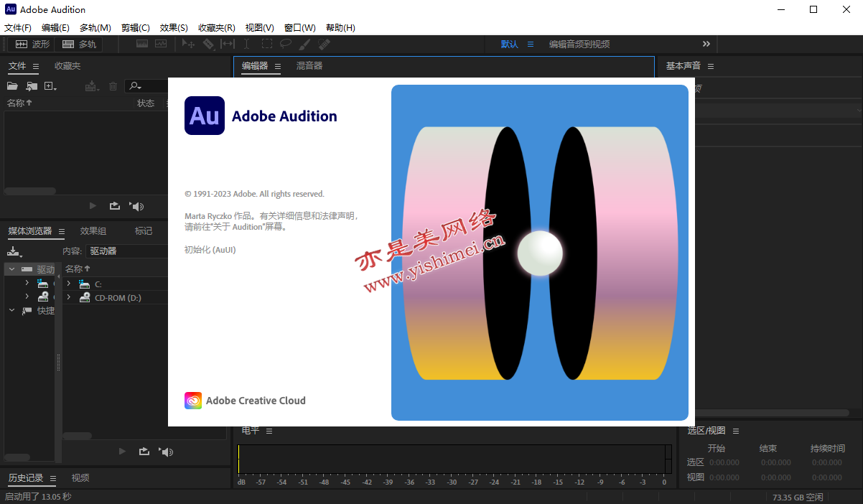
Task: Switch to the 收藏夹 tab
Action: [x=67, y=66]
